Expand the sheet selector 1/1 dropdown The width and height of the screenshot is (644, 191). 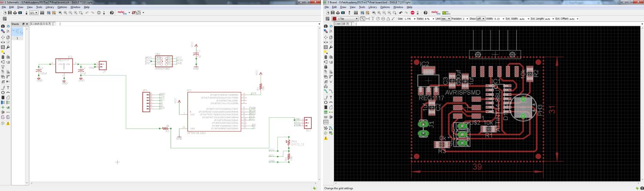tap(33, 13)
